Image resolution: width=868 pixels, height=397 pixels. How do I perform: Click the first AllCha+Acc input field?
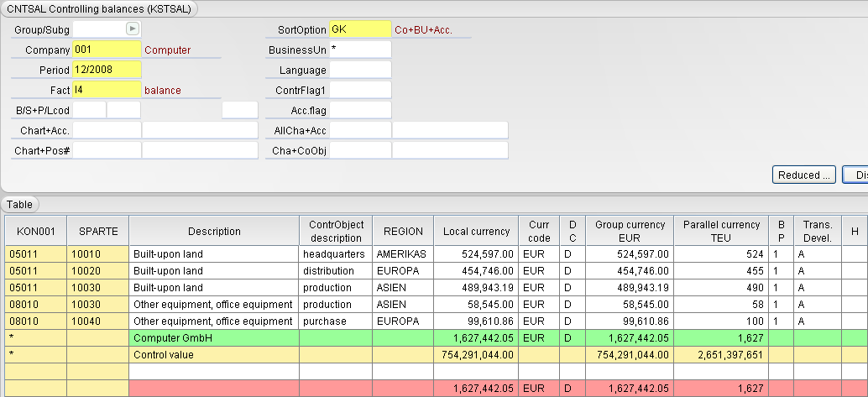click(360, 131)
